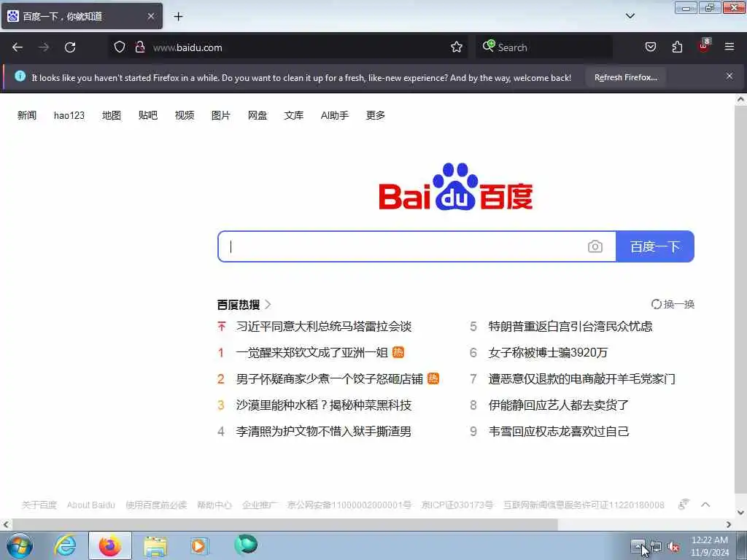The image size is (747, 560).
Task: Open hot search 伊能静回应艺人都去卖货了
Action: pos(559,405)
